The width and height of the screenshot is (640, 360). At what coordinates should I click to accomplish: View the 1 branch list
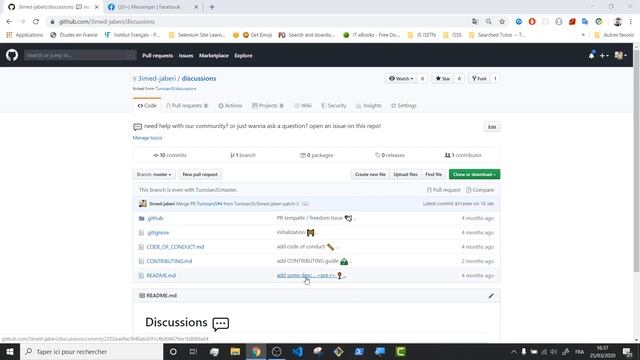tap(243, 155)
